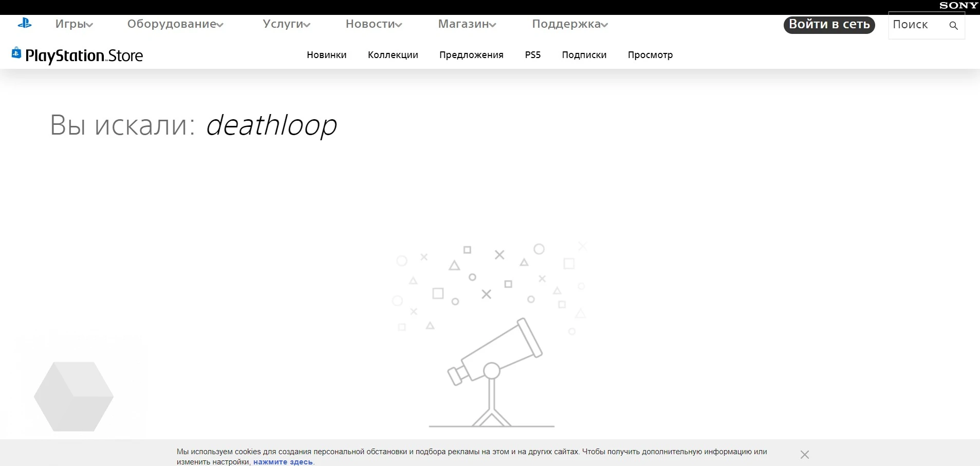Screen dimensions: 980x466
Task: Click the Войти в сеть button
Action: 829,25
